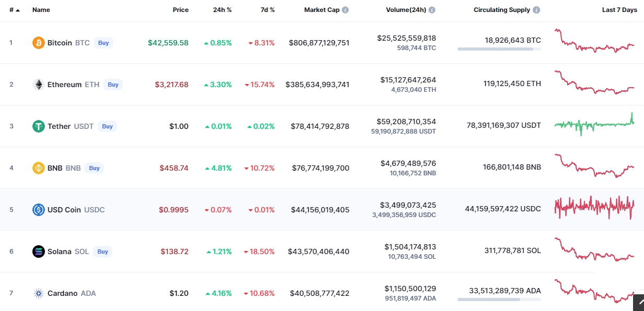Viewport: 644px width, 311px height.
Task: Sort by the Market Cap header
Action: 322,10
